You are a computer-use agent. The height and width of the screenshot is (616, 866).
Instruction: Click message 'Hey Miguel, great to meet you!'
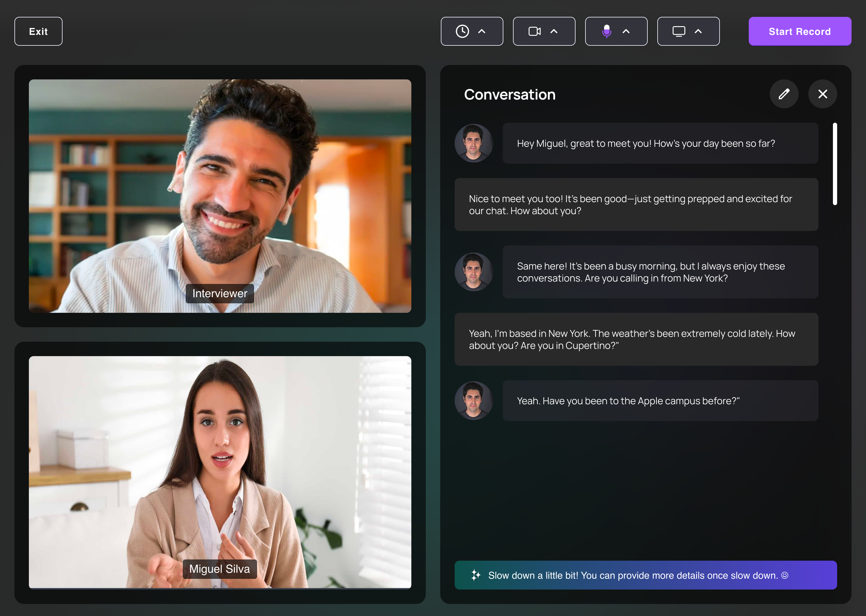tap(660, 143)
